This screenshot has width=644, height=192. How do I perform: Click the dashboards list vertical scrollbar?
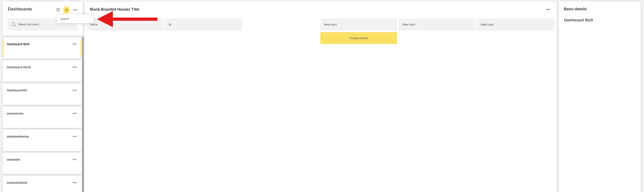click(x=83, y=113)
